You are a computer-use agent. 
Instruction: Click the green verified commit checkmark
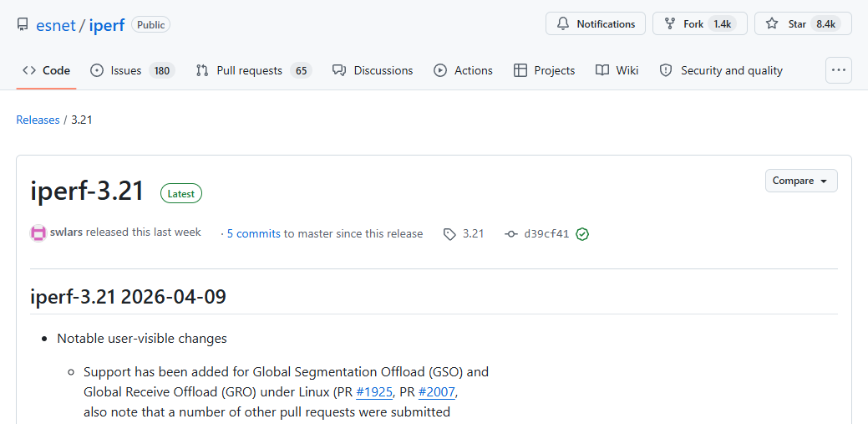coord(582,234)
